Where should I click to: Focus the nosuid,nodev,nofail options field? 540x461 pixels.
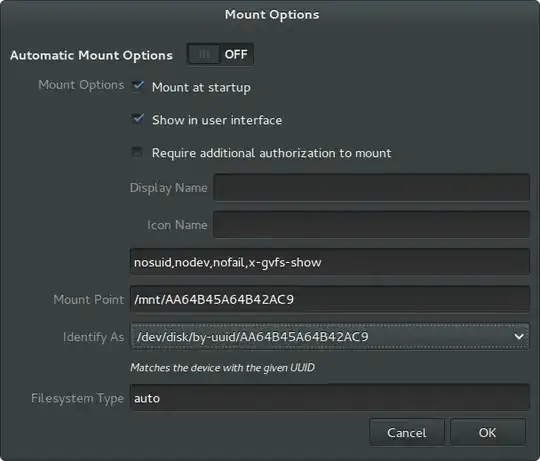point(330,262)
